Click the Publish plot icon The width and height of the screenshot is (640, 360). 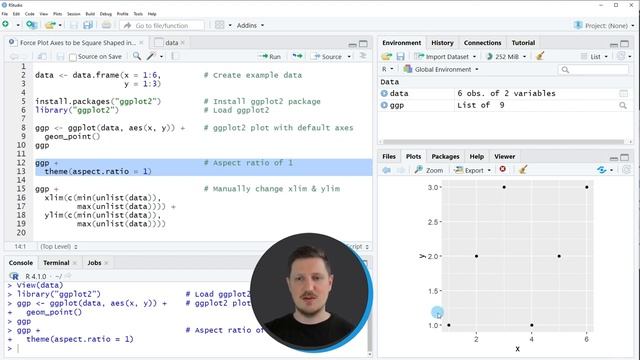(601, 169)
